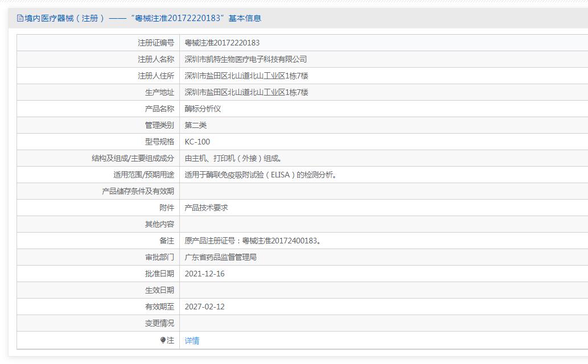
Task: Click the 批准日期 label
Action: [160, 274]
